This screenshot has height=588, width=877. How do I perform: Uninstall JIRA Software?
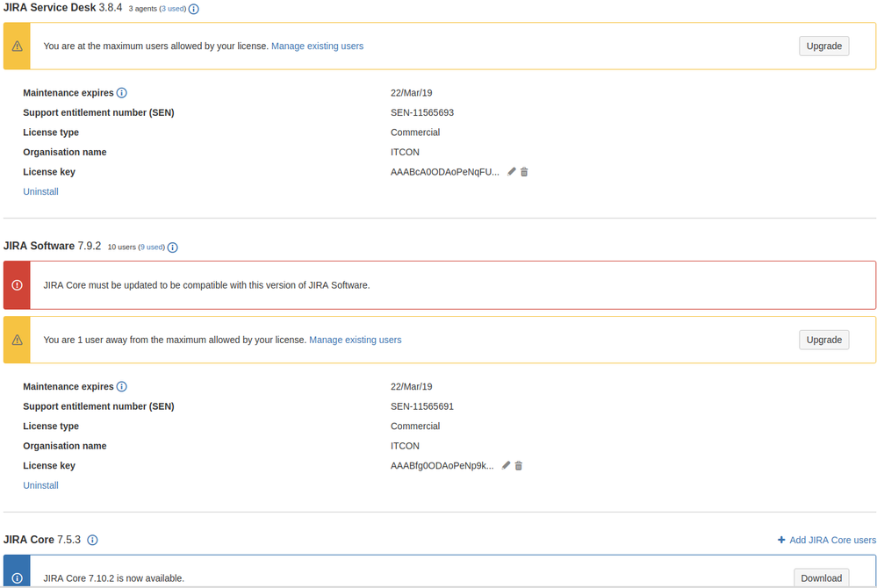click(x=41, y=485)
